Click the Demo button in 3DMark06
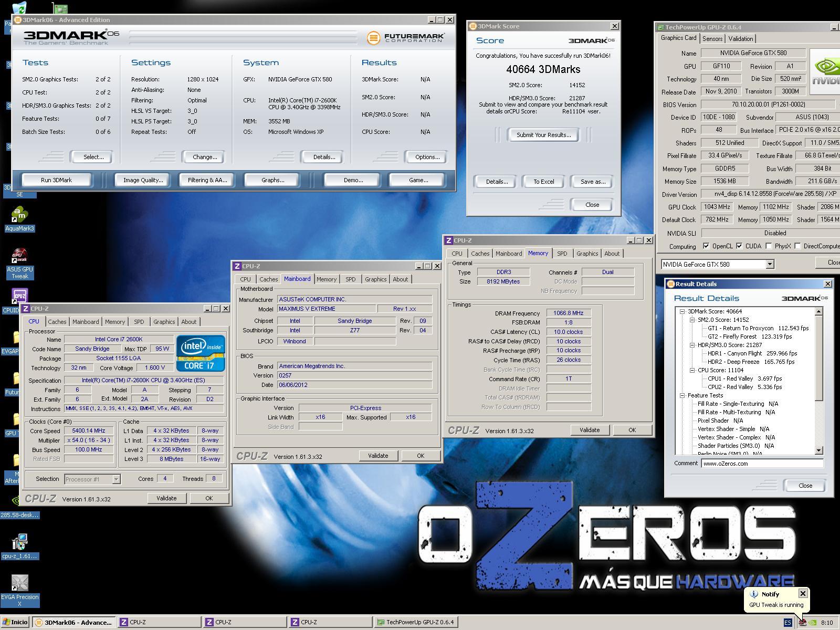The height and width of the screenshot is (630, 840). click(353, 180)
